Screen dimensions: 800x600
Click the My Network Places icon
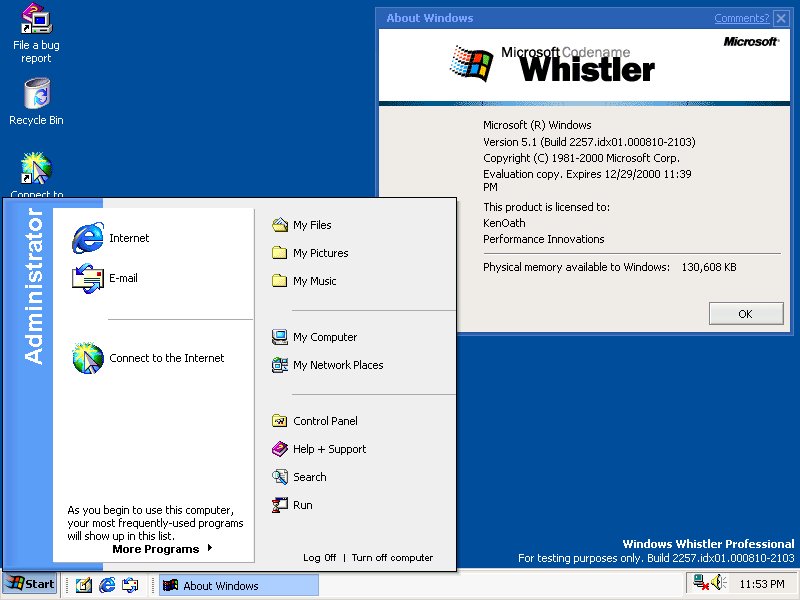280,365
